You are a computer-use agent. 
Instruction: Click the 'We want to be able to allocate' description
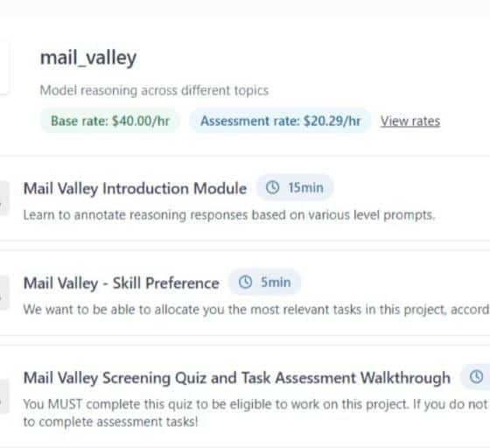[x=256, y=310]
